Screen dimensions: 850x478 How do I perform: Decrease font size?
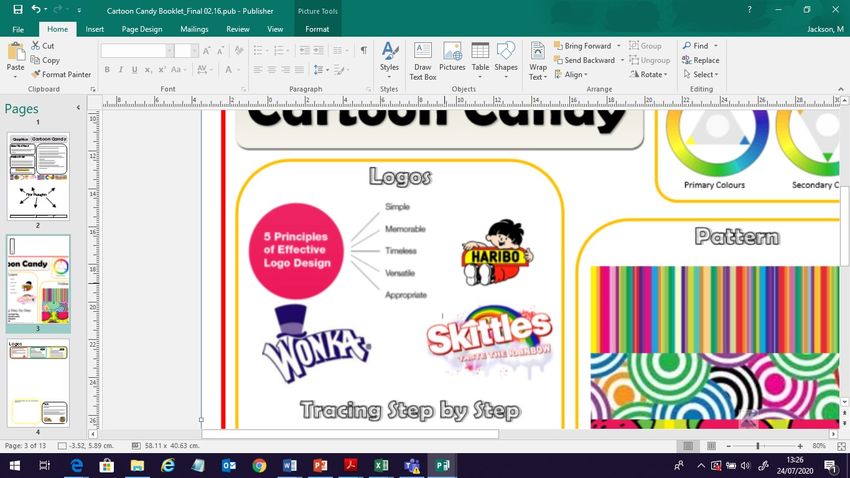click(x=220, y=50)
